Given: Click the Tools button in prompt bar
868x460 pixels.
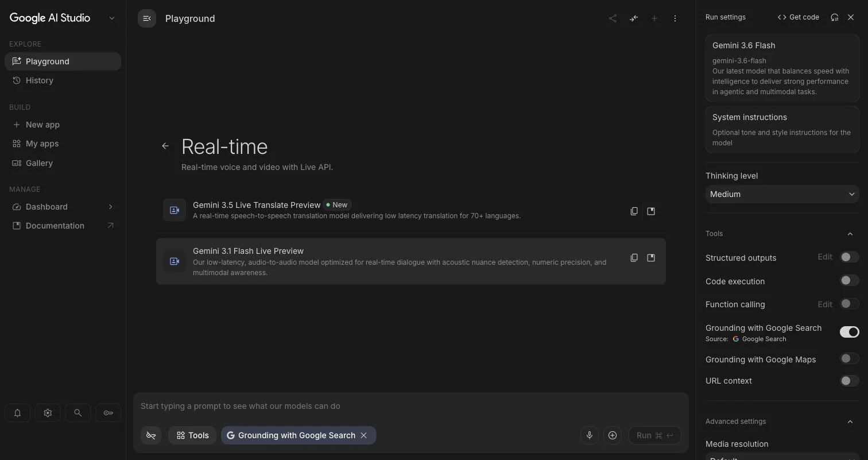Looking at the screenshot, I should pos(192,435).
